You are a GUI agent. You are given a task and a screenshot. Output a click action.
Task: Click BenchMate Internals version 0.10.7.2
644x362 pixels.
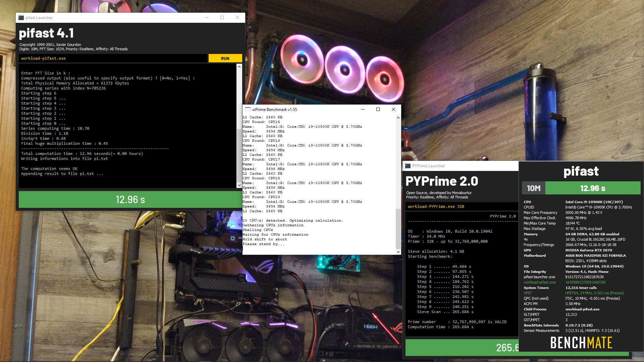pyautogui.click(x=579, y=325)
